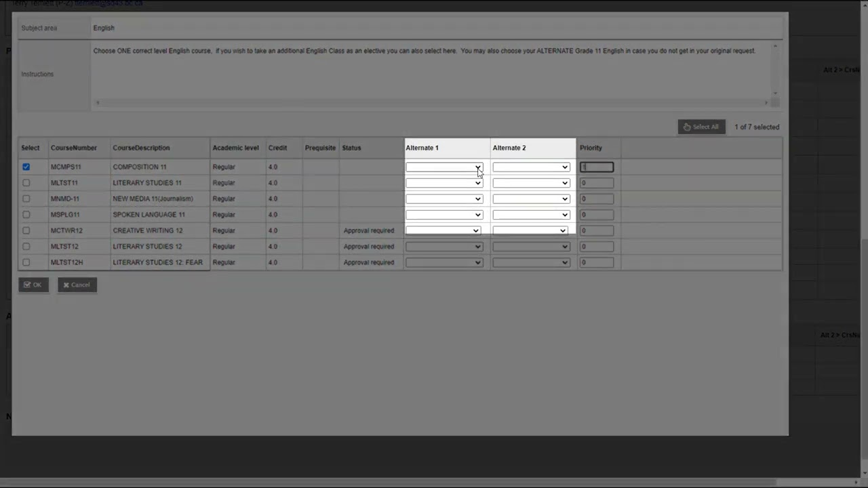Viewport: 868px width, 488px height.
Task: Click the Subject area English value
Action: 104,28
